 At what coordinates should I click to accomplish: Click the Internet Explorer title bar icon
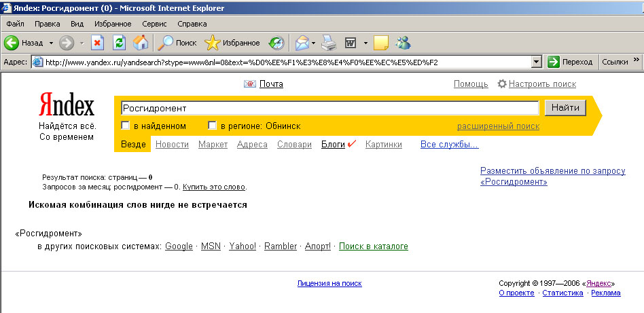[7, 7]
